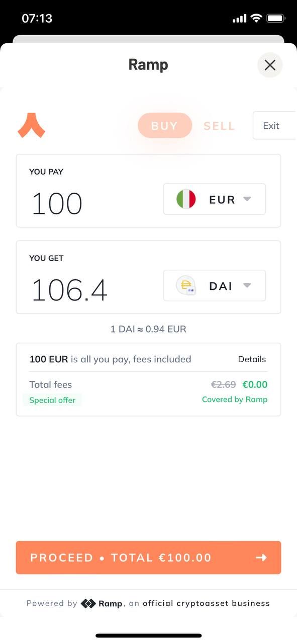297x644 pixels.
Task: Expand fee Details
Action: pos(252,359)
